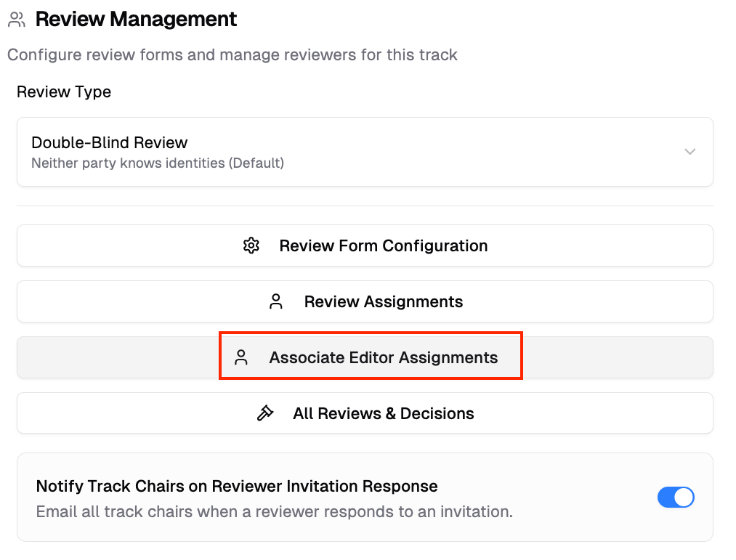Open Associate Editor Assignments
The image size is (736, 560).
[x=383, y=357]
